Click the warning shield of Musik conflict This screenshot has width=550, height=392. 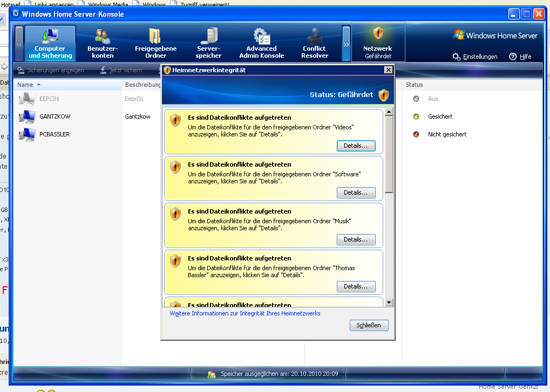coord(175,214)
